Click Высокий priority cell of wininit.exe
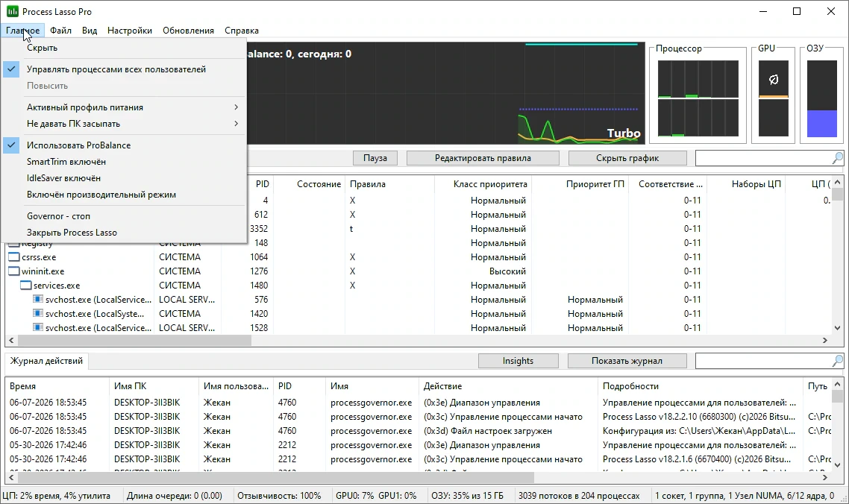This screenshot has width=849, height=504. point(507,271)
